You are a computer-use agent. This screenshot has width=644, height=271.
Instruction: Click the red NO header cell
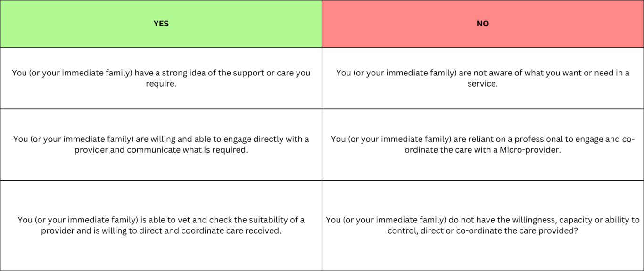[483, 24]
